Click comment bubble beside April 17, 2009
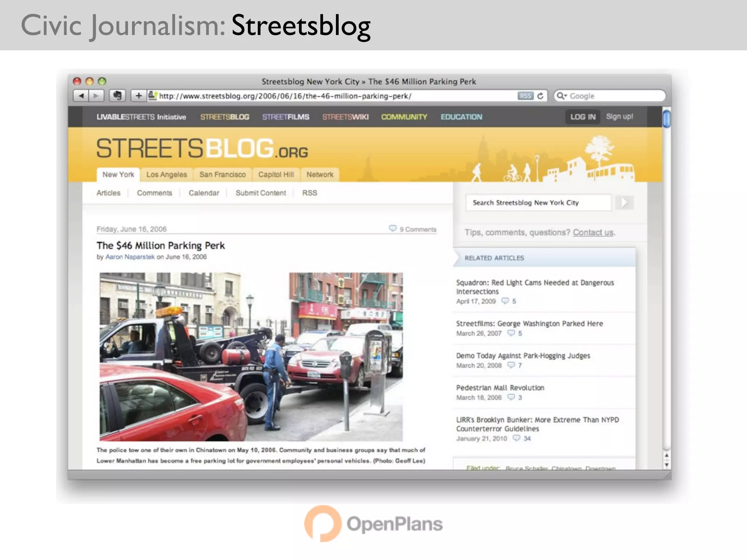Image resolution: width=747 pixels, height=560 pixels. point(505,301)
